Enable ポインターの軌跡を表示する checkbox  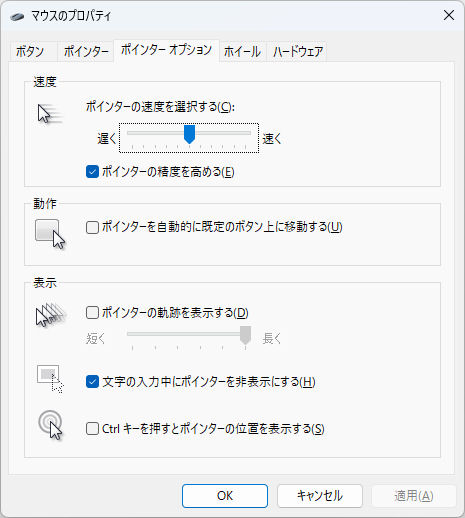[x=92, y=313]
